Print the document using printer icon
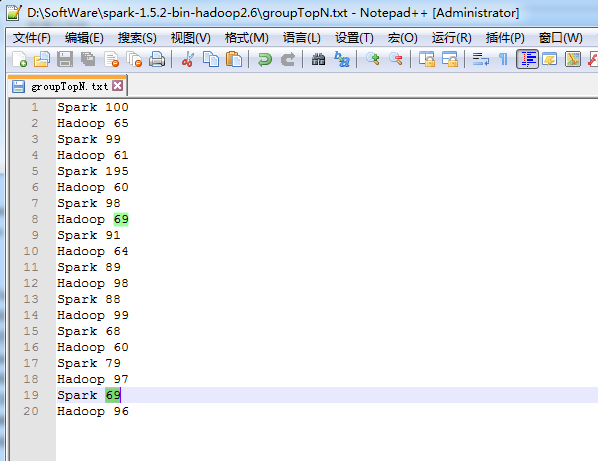The image size is (598, 461). [x=157, y=59]
